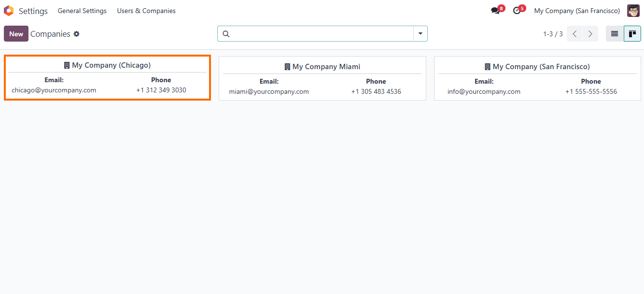Open the company switcher My Company (San Francisco)
Viewport: 644px width, 294px height.
[577, 11]
